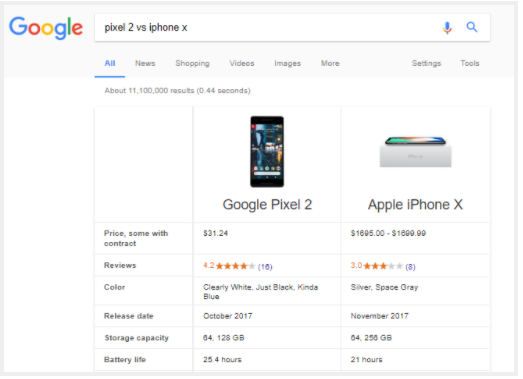The height and width of the screenshot is (379, 523).
Task: Switch to the Videos tab
Action: click(242, 63)
